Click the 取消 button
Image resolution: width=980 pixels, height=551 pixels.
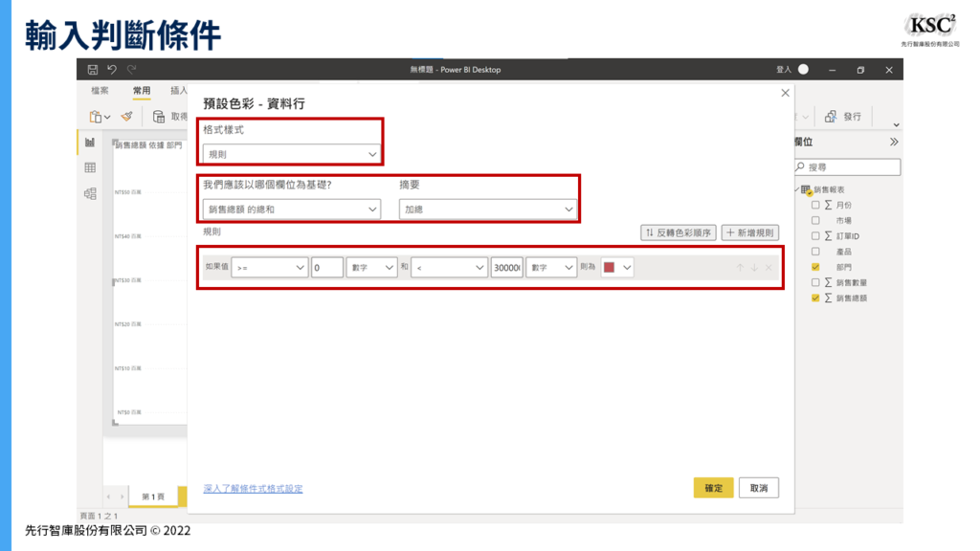coord(759,488)
